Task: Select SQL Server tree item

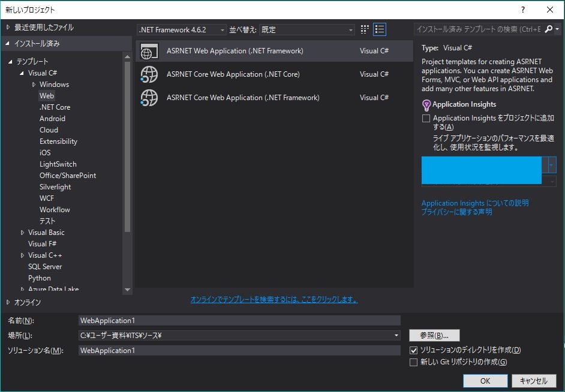Action: click(45, 267)
